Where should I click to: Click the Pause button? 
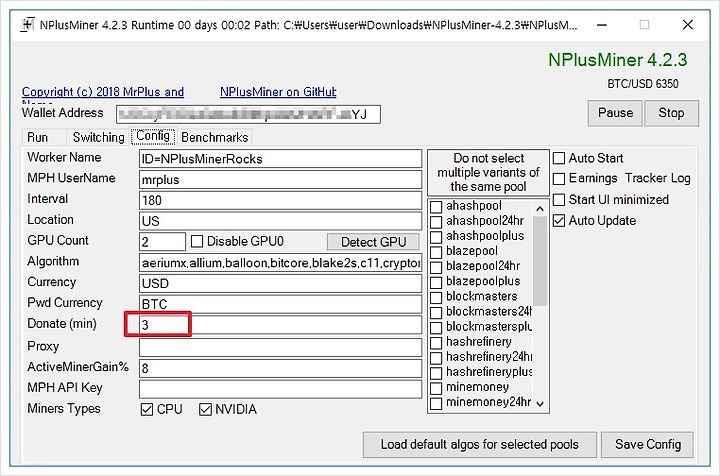[x=615, y=113]
